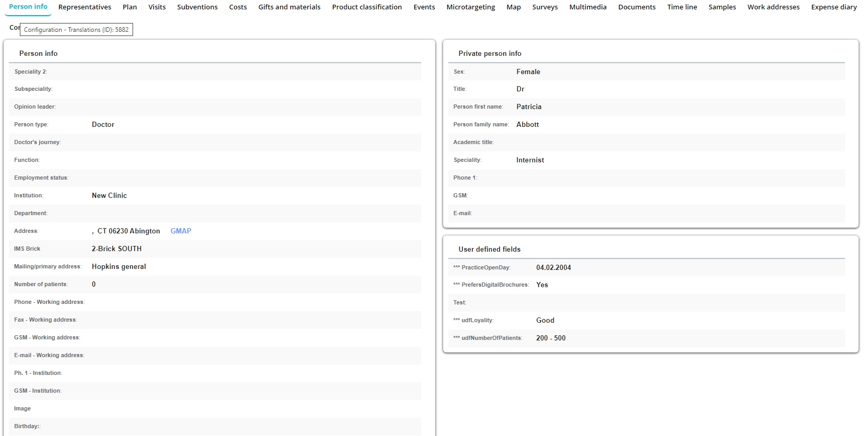Open the Events tab
The width and height of the screenshot is (868, 436).
tap(424, 7)
